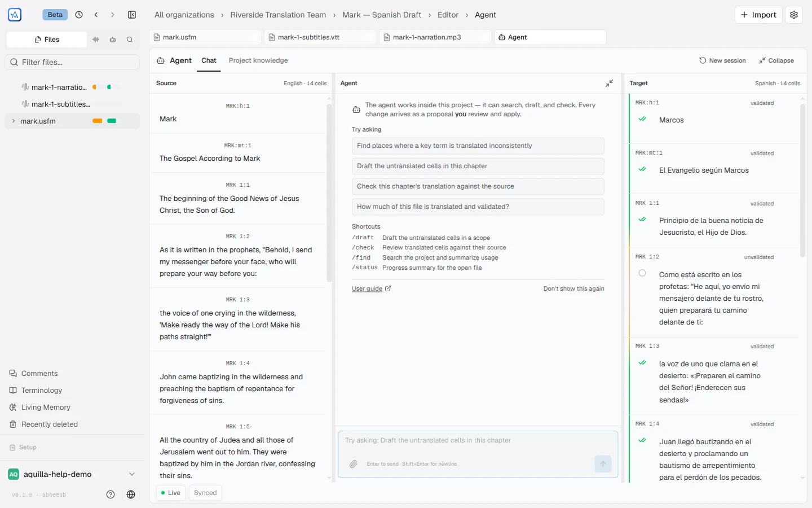Toggle validation check on MRK 1:1 target
This screenshot has height=508, width=812.
642,220
